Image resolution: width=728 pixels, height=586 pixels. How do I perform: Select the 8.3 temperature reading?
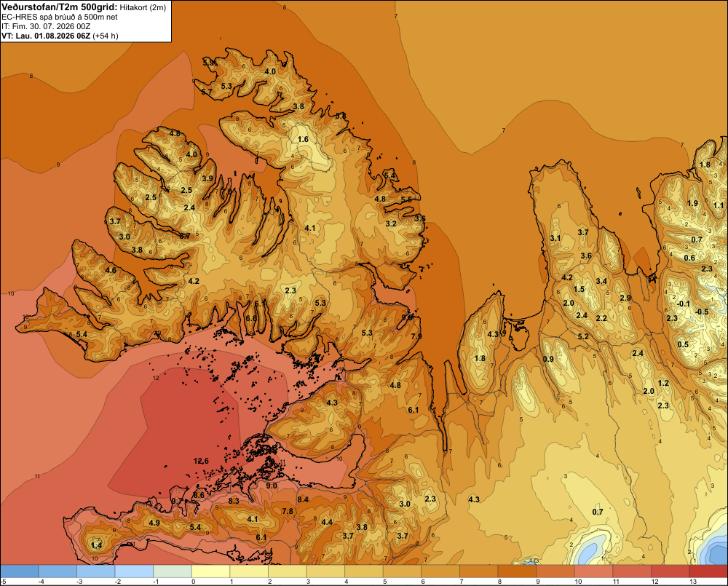click(x=234, y=501)
